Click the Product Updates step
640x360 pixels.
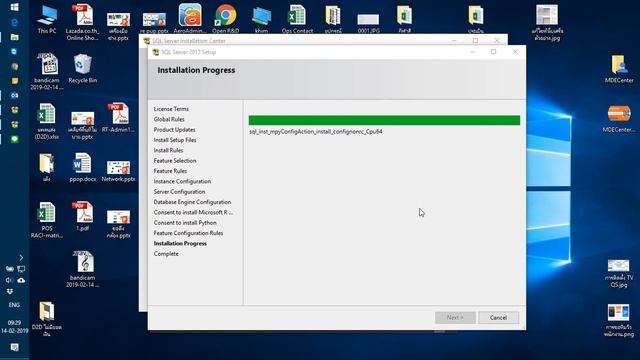click(174, 129)
